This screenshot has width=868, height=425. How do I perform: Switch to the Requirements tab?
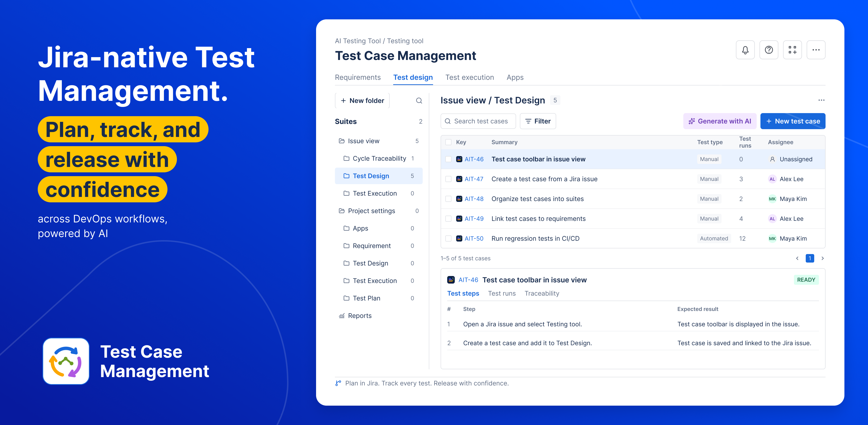click(358, 78)
